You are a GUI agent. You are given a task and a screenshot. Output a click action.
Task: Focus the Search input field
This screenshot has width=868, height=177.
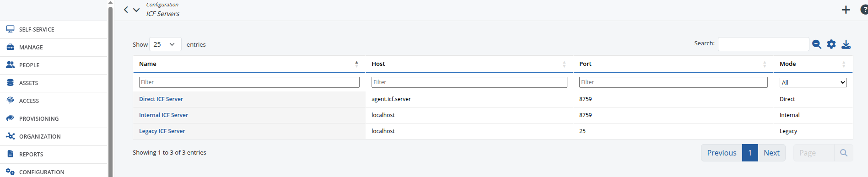click(x=763, y=44)
